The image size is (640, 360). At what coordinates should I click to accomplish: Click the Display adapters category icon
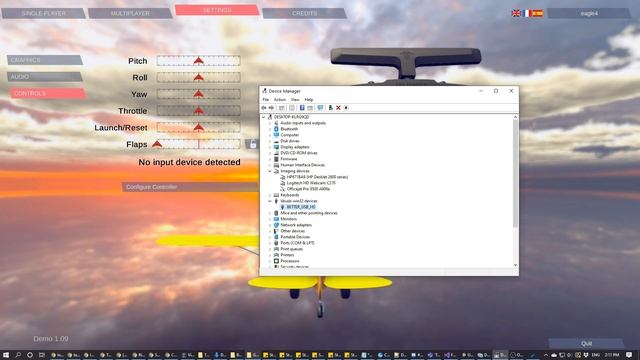(x=276, y=147)
